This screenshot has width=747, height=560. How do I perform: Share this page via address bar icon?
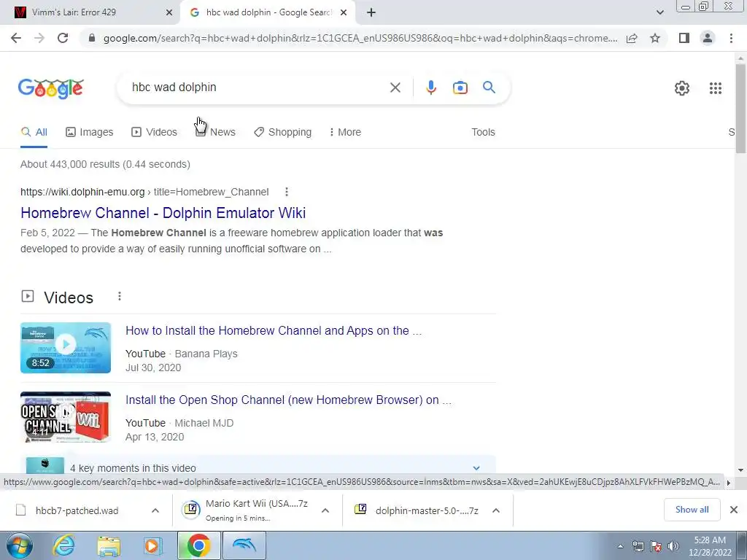tap(632, 38)
